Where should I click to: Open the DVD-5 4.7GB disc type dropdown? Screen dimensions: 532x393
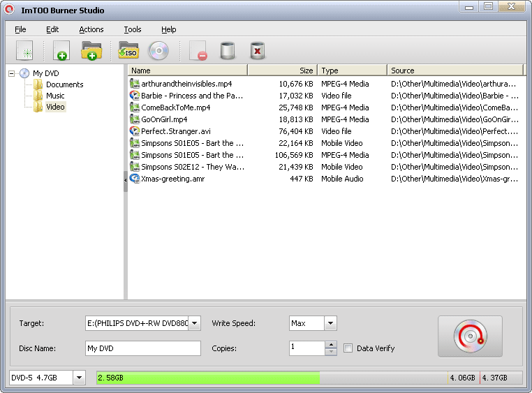tap(79, 378)
